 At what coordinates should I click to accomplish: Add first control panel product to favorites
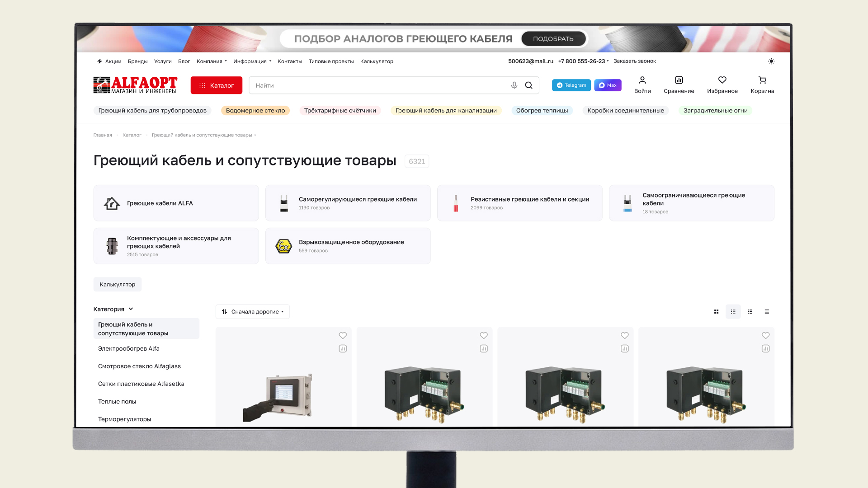tap(343, 335)
